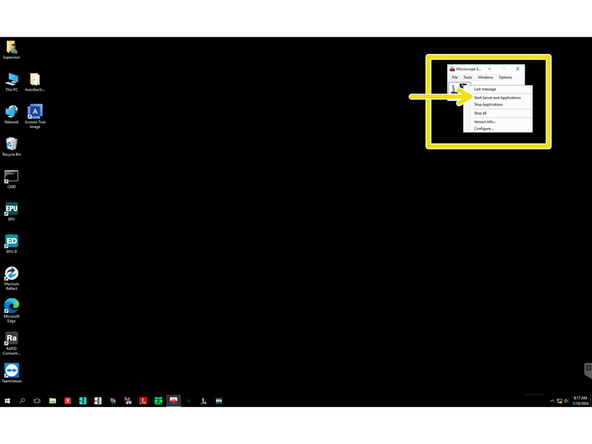Click the volume icon in system tray
Viewport: 592px width, 444px height.
click(x=566, y=401)
